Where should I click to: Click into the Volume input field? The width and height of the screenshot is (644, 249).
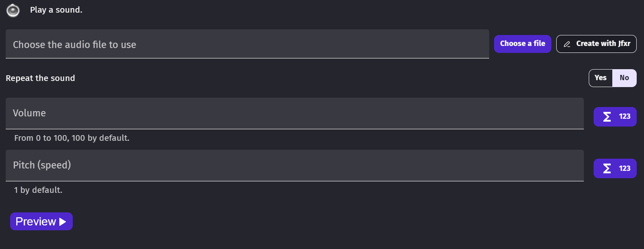295,113
